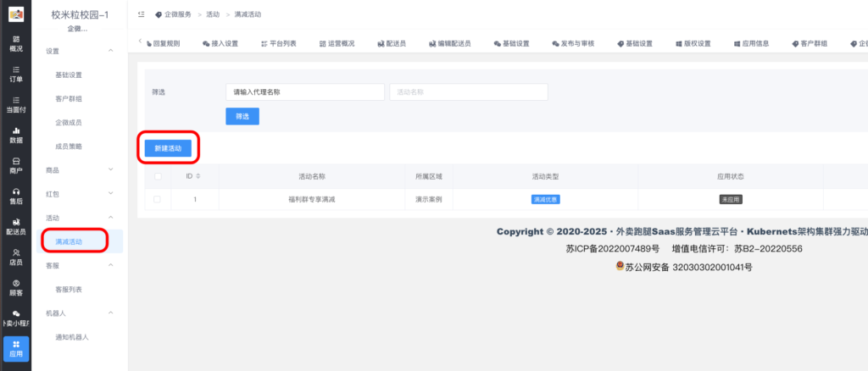
Task: Open the 概况 overview icon in left sidebar
Action: point(16,44)
